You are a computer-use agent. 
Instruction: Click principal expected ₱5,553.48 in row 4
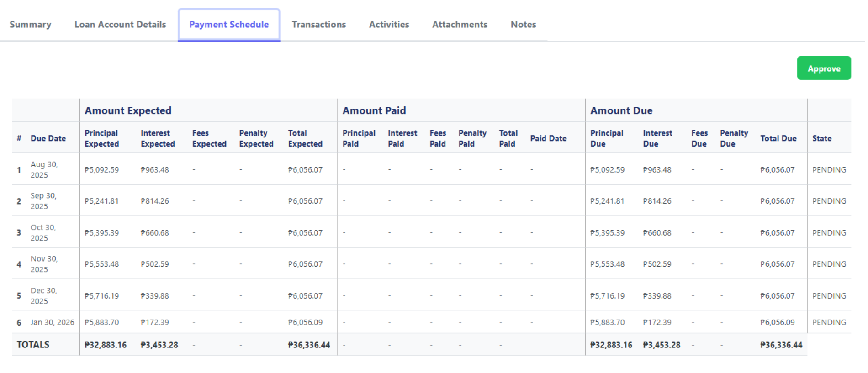point(101,264)
